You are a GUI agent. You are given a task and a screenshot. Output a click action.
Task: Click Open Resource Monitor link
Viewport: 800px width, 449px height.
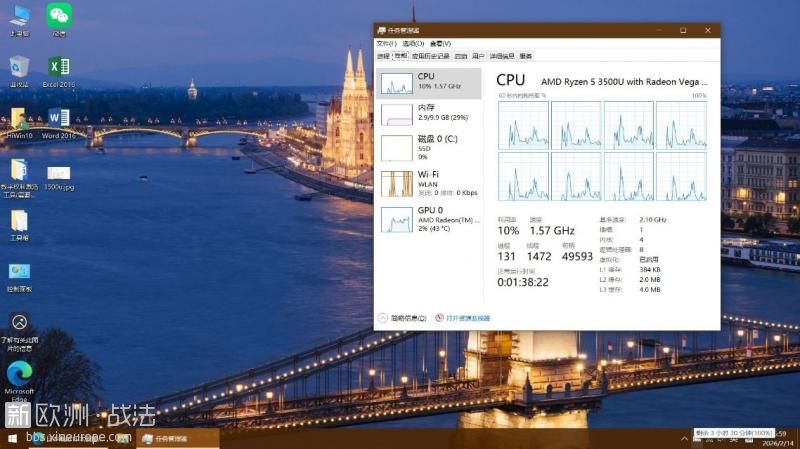point(463,318)
